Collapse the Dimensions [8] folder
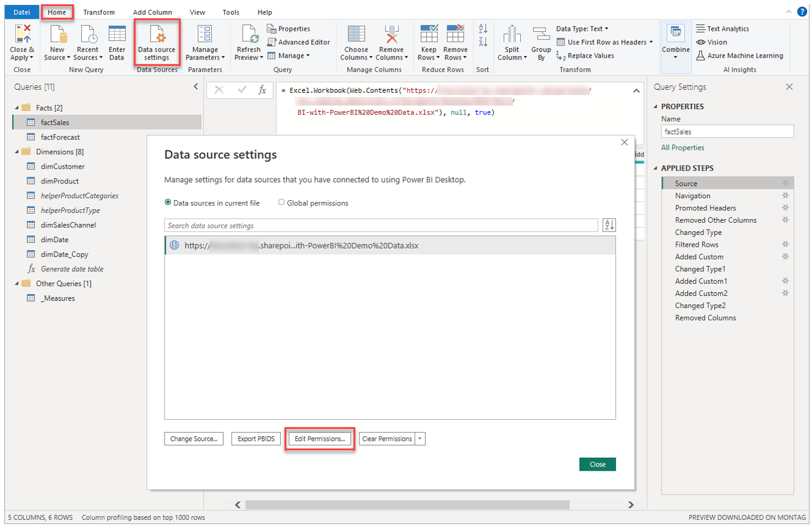 (17, 152)
